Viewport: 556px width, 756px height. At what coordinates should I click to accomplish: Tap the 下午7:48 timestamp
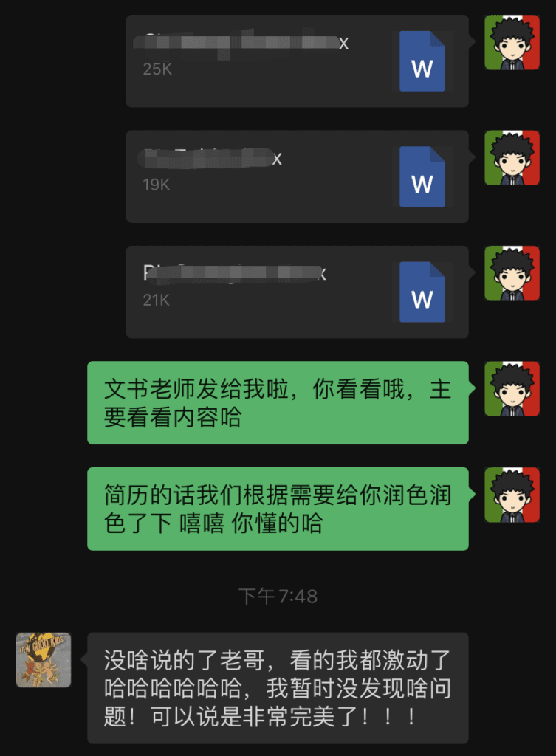pos(278,597)
